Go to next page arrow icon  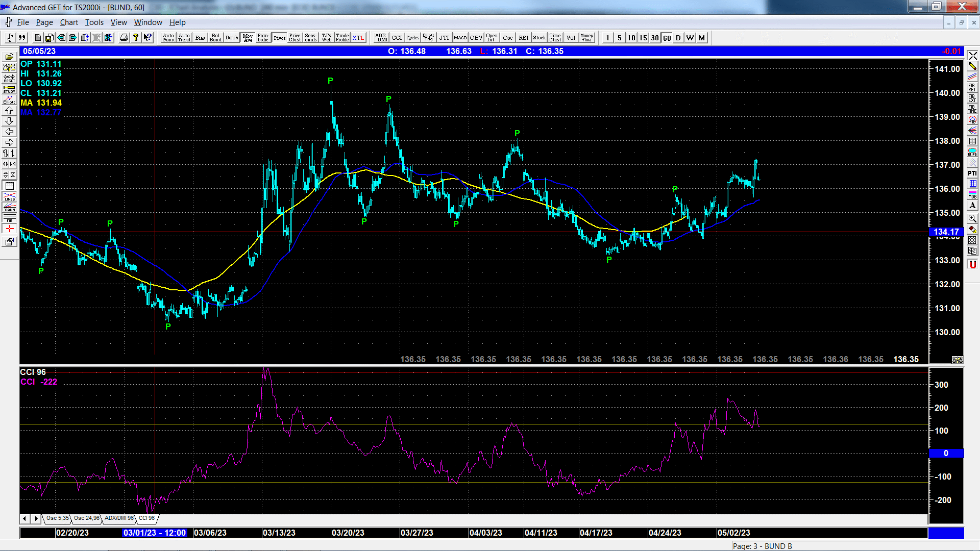click(73, 38)
